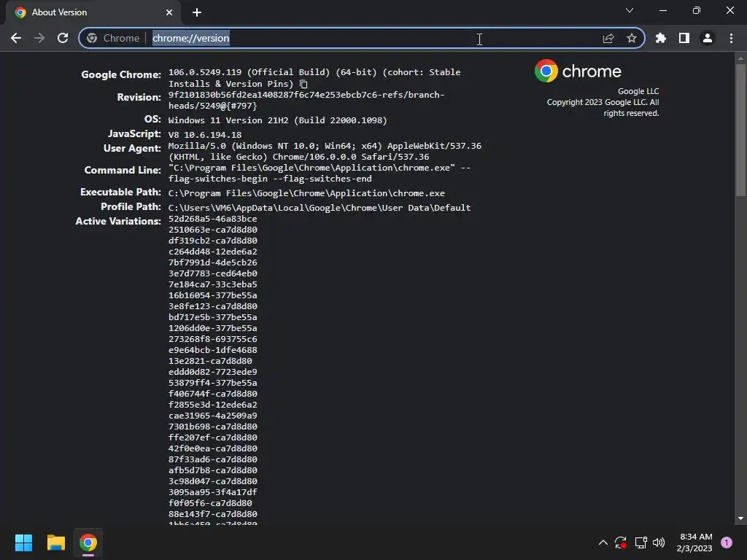The image size is (747, 560).
Task: Go back using the back arrow
Action: (x=16, y=38)
